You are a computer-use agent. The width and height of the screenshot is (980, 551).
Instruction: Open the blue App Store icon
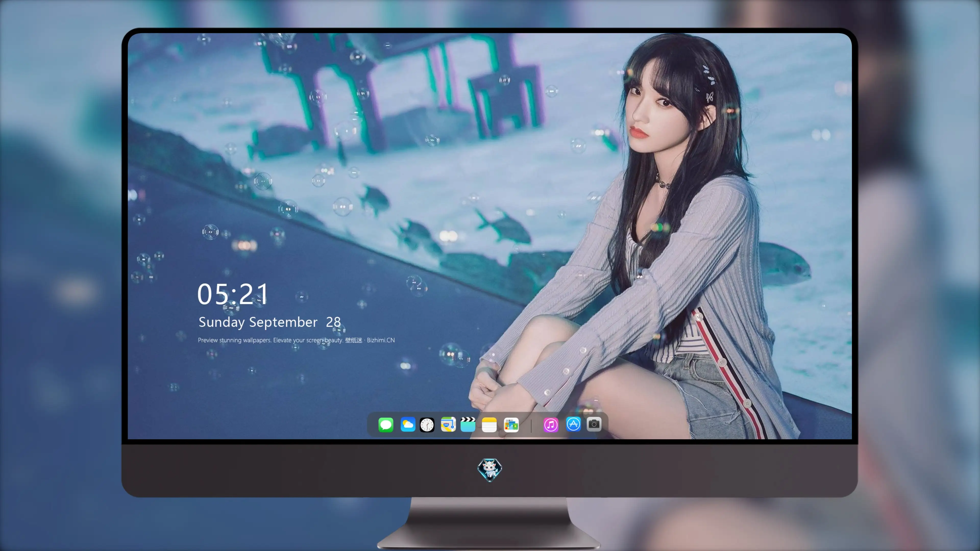pos(573,424)
